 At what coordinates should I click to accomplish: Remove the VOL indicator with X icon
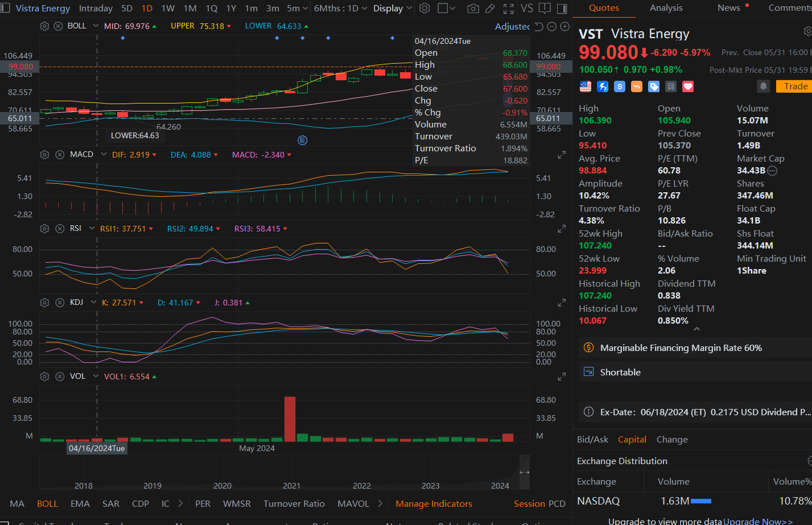pyautogui.click(x=60, y=377)
